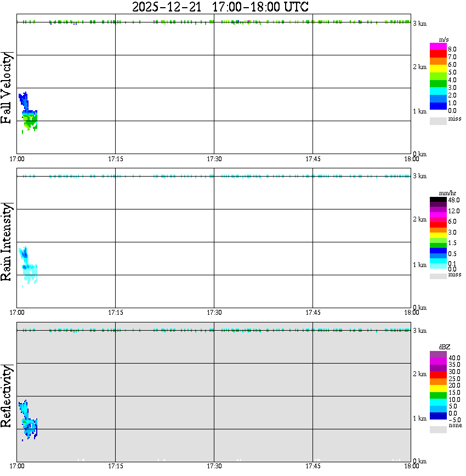Click the dBZ unit label

(x=445, y=347)
